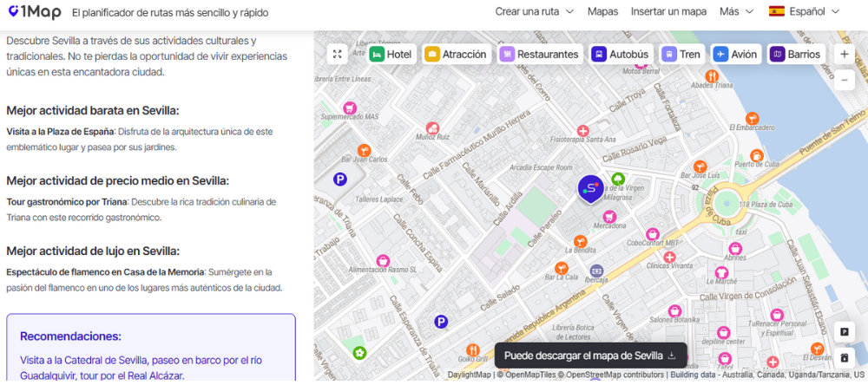The height and width of the screenshot is (385, 868).
Task: Select the Alimentación Rasmo SL shop marker
Action: click(383, 260)
